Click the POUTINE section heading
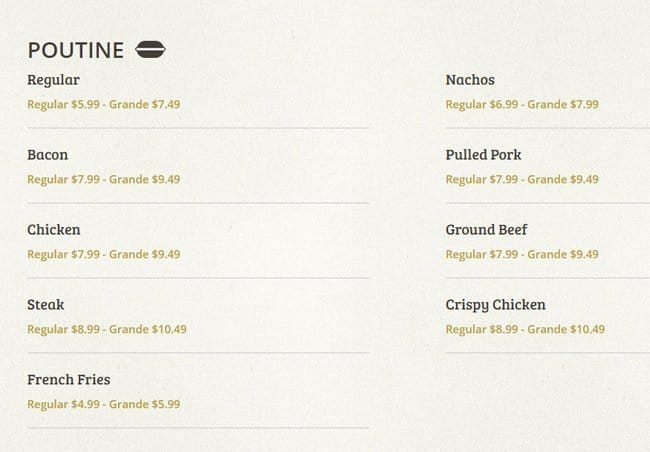Image resolution: width=650 pixels, height=452 pixels. coord(76,50)
